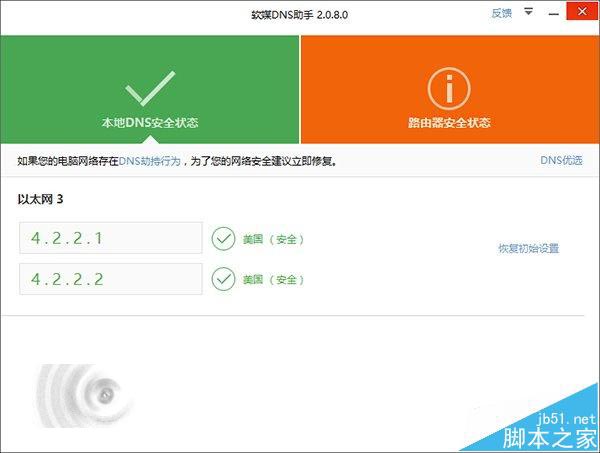
Task: Click the 软媒DNS助手 2.0.8.0 title text
Action: click(x=300, y=15)
